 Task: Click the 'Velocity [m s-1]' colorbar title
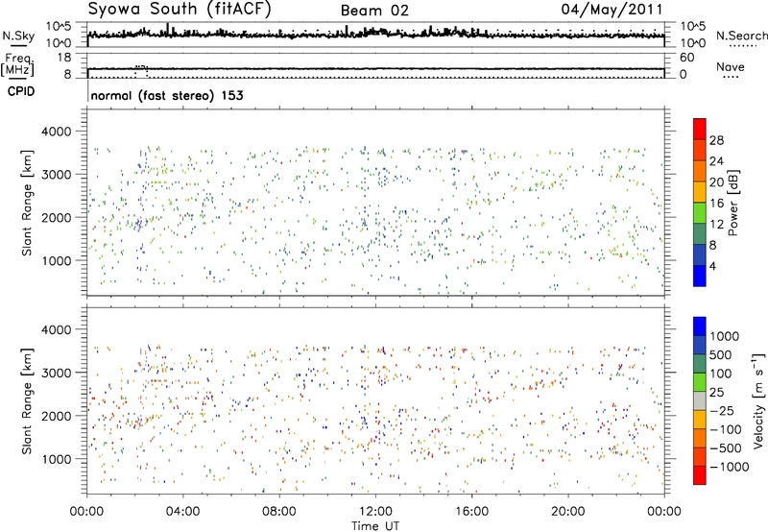(758, 400)
